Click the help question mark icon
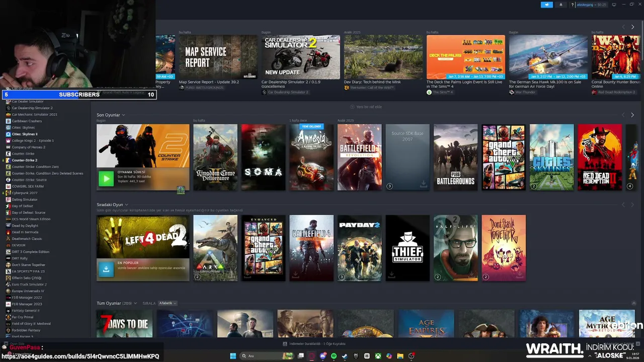644x362 pixels. (x=572, y=5)
